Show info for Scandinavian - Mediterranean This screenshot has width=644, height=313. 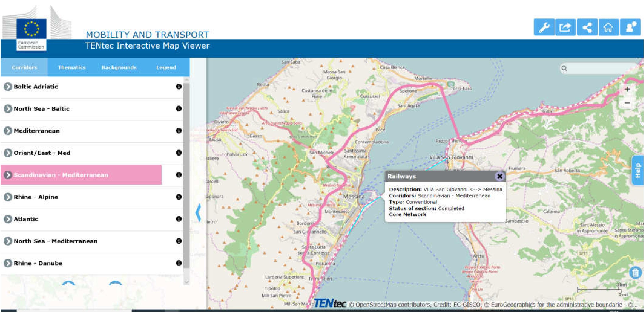pos(178,175)
